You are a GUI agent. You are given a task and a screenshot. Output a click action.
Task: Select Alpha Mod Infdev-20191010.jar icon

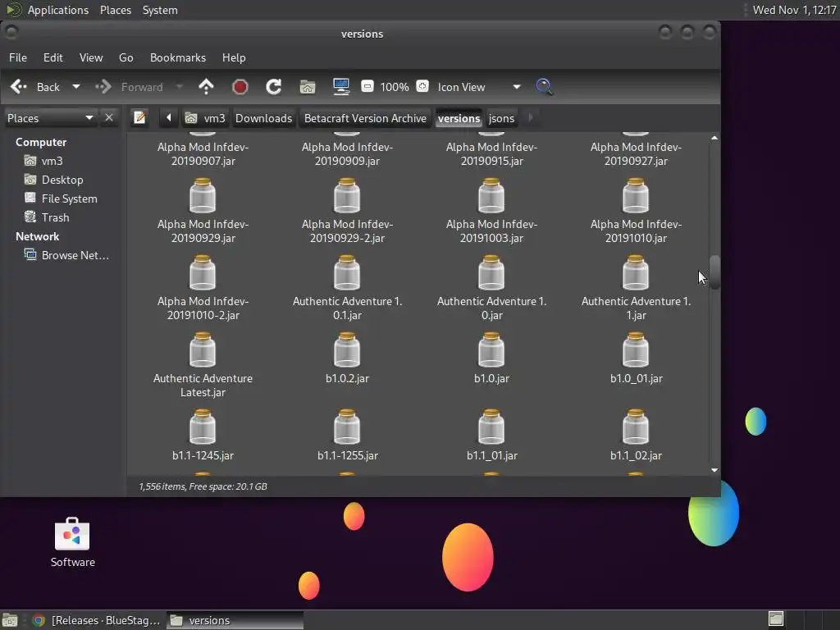click(x=636, y=195)
